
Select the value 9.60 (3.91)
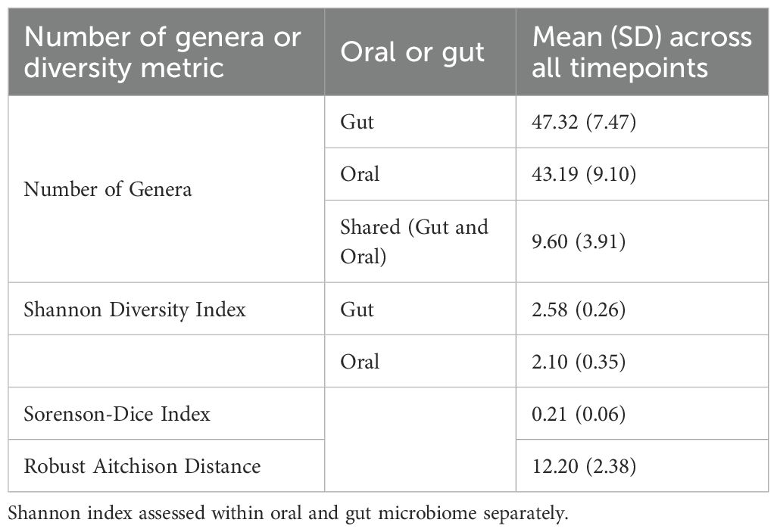click(x=579, y=241)
